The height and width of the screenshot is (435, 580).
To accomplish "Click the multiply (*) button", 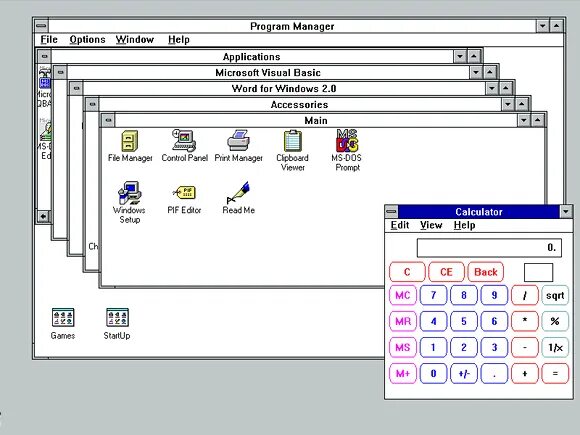I will [x=525, y=321].
